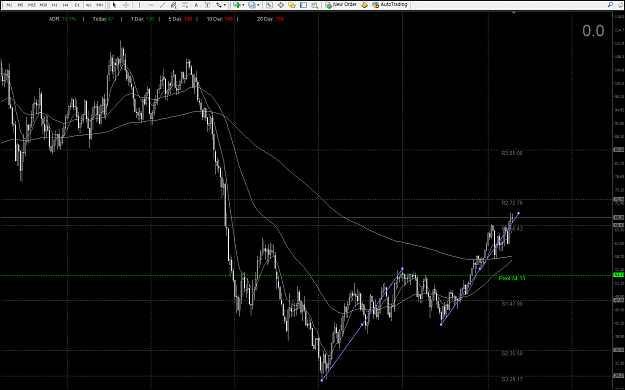Viewport: 625px width, 390px height.
Task: Switch chart to MN timeframe
Action: [x=100, y=5]
